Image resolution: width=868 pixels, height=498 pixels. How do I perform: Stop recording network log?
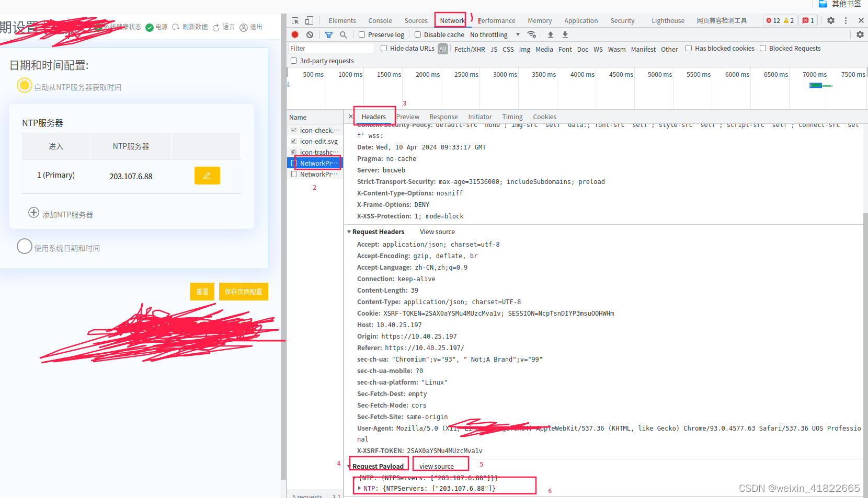(295, 34)
